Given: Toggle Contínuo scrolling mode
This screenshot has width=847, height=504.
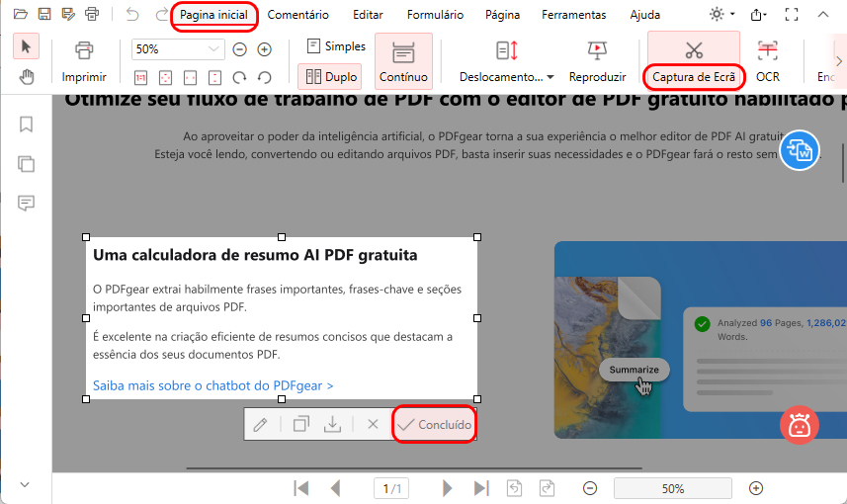Looking at the screenshot, I should point(403,61).
